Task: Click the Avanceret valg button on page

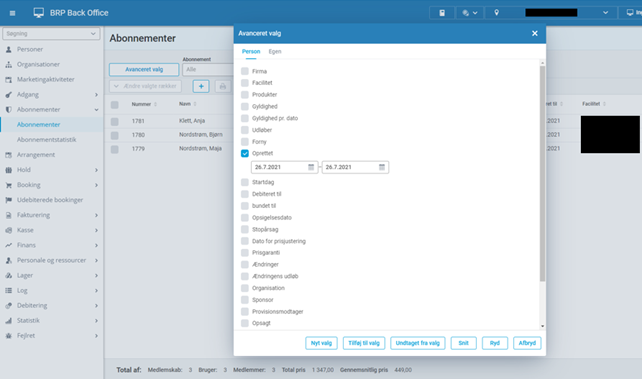Action: coord(144,70)
